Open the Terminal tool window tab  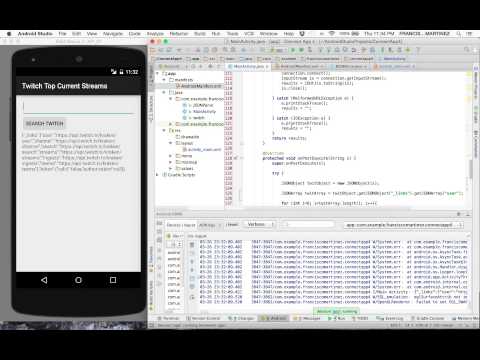click(169, 318)
